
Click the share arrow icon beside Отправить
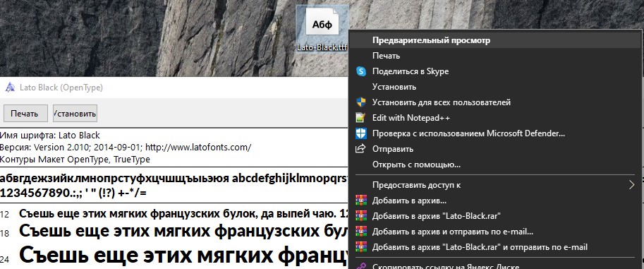361,149
